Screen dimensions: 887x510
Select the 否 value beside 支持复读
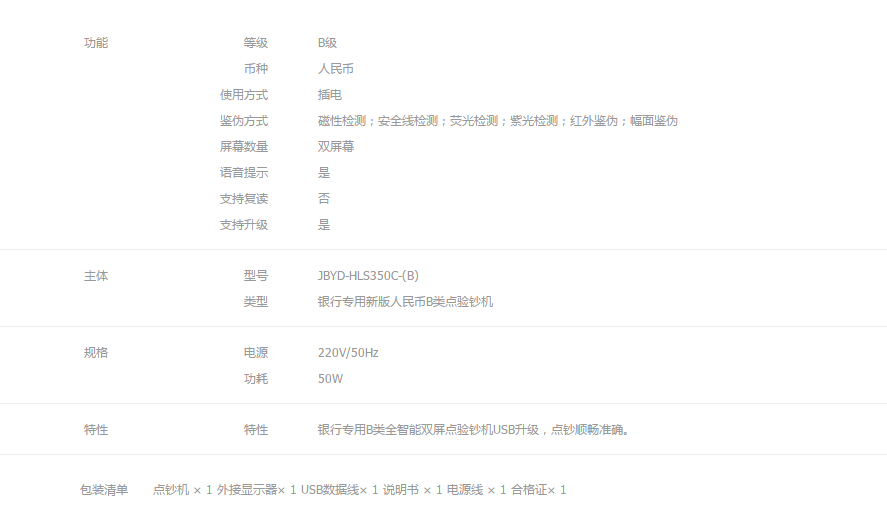click(324, 199)
